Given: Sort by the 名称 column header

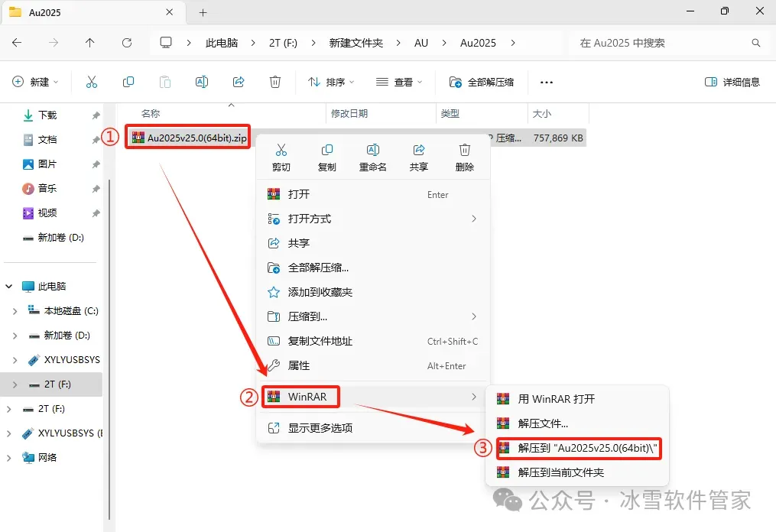Looking at the screenshot, I should coord(151,114).
